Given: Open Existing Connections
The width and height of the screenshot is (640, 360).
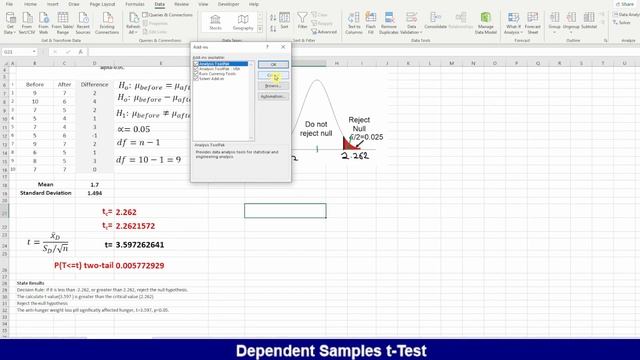Looking at the screenshot, I should [x=107, y=23].
